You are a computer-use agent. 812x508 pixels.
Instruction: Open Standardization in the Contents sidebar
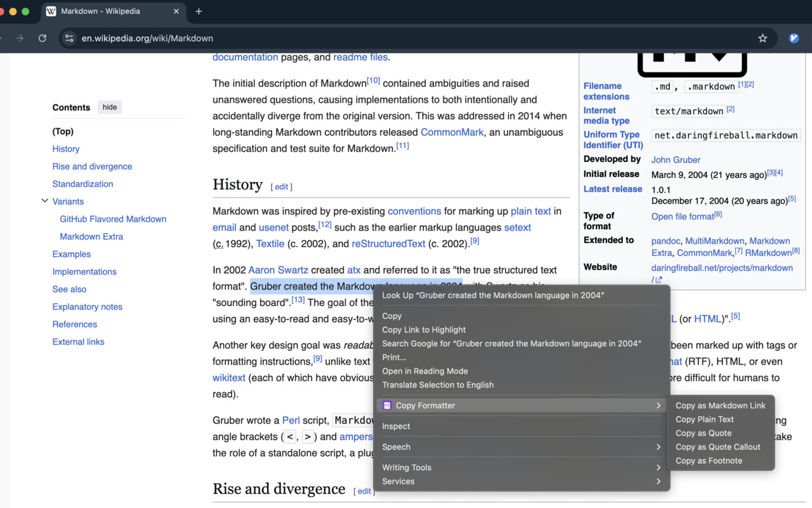pos(83,184)
